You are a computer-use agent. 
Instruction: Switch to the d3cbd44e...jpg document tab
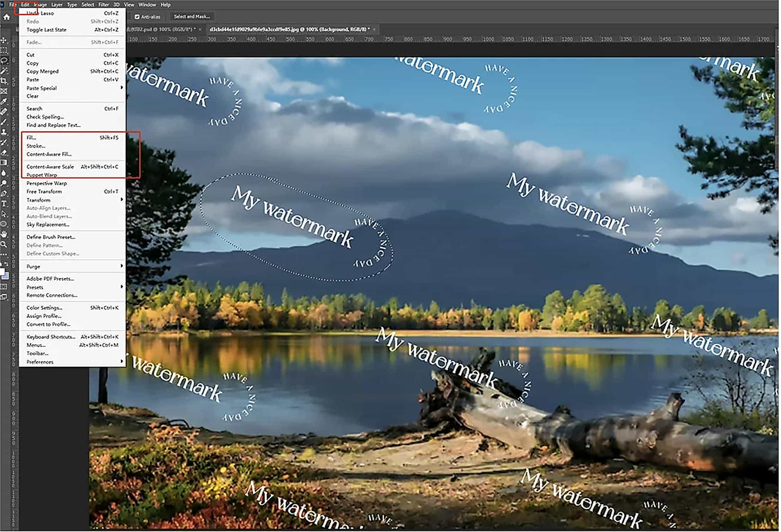(289, 29)
